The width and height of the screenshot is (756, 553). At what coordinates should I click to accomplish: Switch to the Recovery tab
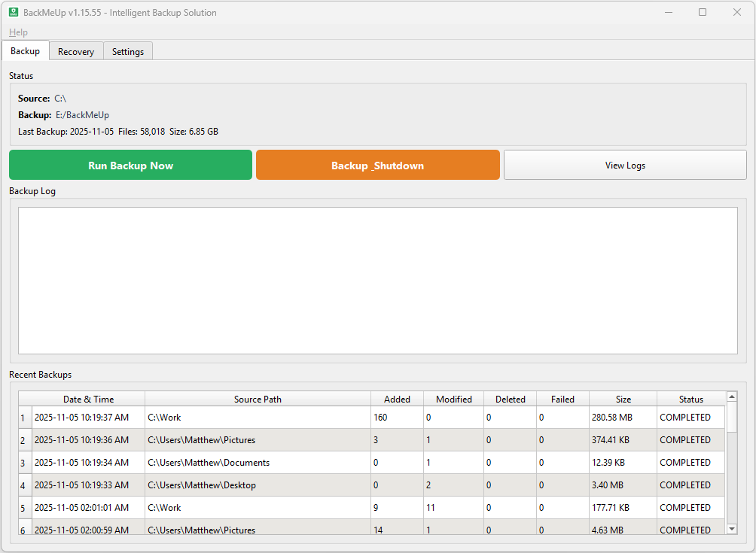click(75, 51)
